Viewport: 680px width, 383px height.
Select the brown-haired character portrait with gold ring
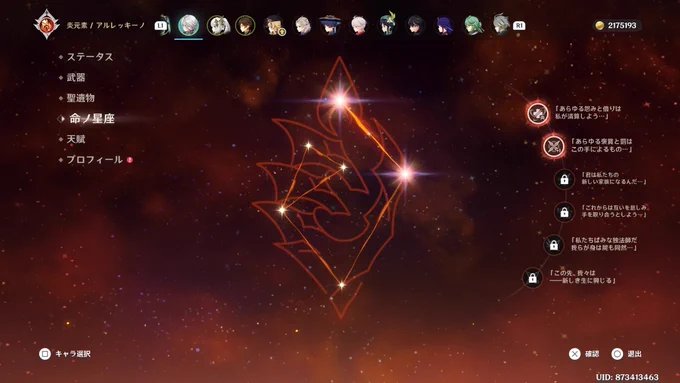coord(245,26)
